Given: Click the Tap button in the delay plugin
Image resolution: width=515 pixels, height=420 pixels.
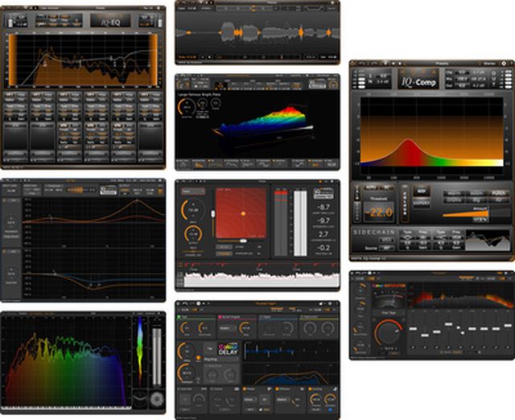Looking at the screenshot, I should tap(209, 348).
